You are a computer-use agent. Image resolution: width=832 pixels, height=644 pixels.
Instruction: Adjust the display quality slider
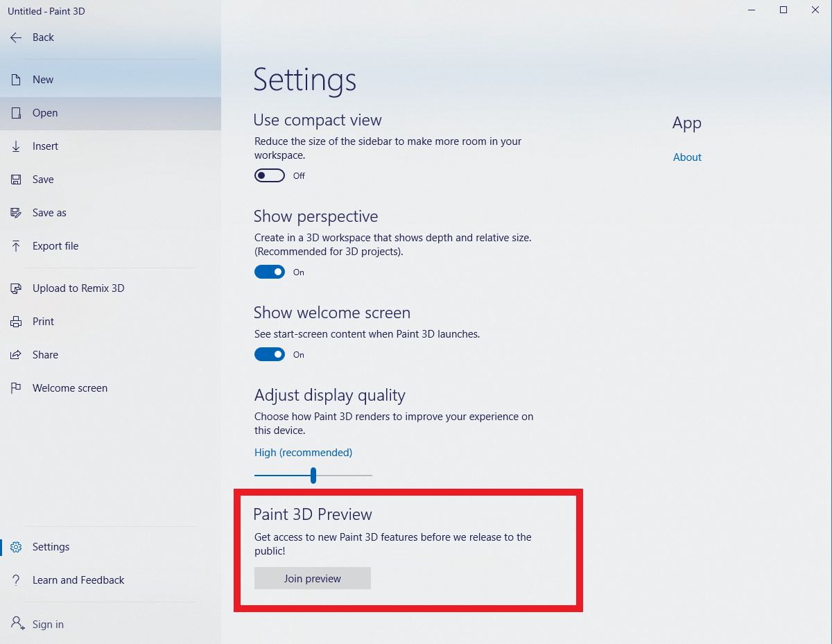click(x=313, y=476)
